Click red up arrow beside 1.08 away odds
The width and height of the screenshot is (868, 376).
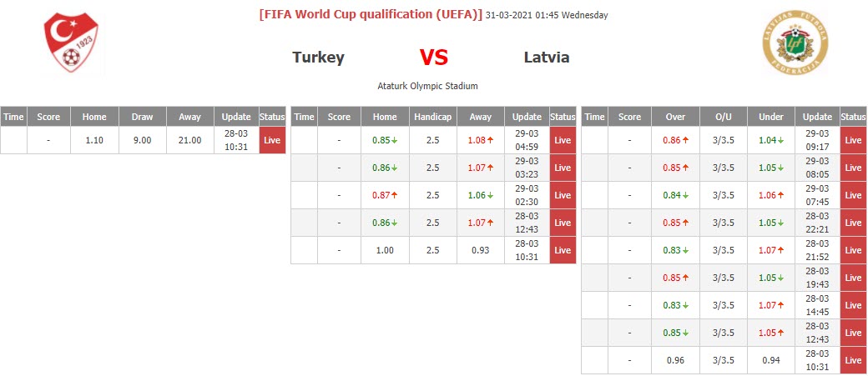(491, 140)
